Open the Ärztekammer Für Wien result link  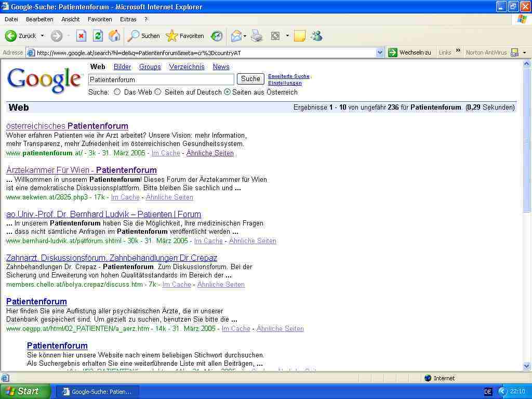tap(82, 170)
